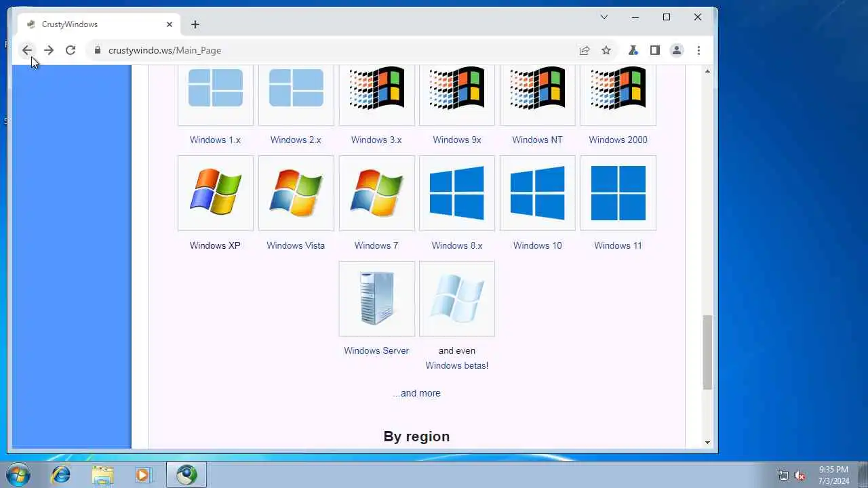Open the Windows 2000 link
The width and height of the screenshot is (868, 488).
618,140
